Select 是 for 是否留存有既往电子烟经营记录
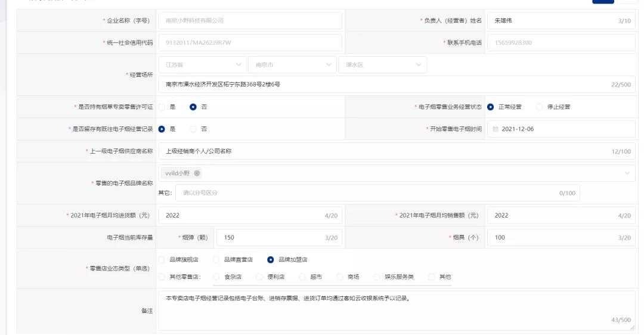This screenshot has height=335, width=644. pyautogui.click(x=162, y=129)
